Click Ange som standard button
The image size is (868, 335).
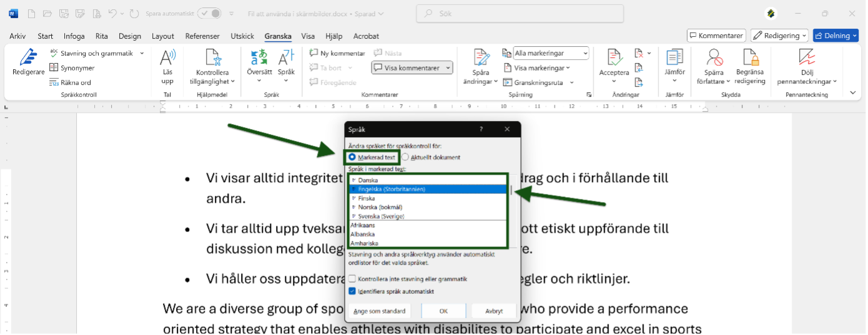tap(379, 311)
